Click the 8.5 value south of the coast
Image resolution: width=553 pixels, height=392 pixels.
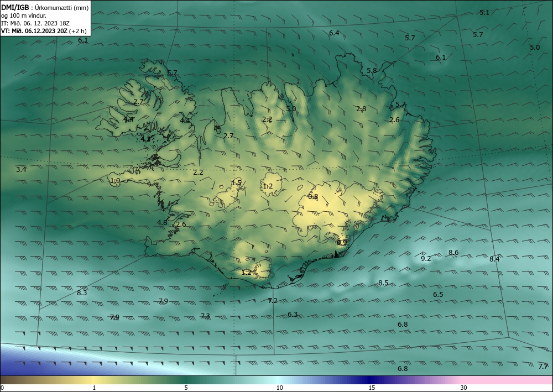tap(383, 283)
